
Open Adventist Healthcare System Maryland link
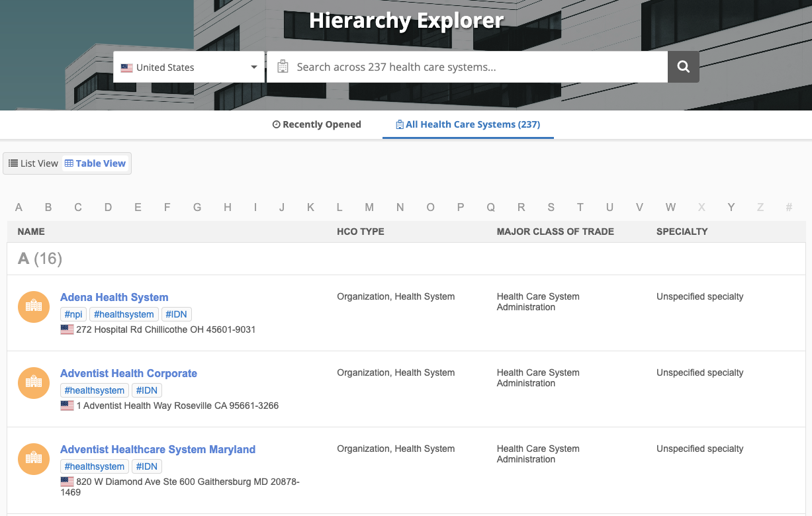(x=158, y=449)
